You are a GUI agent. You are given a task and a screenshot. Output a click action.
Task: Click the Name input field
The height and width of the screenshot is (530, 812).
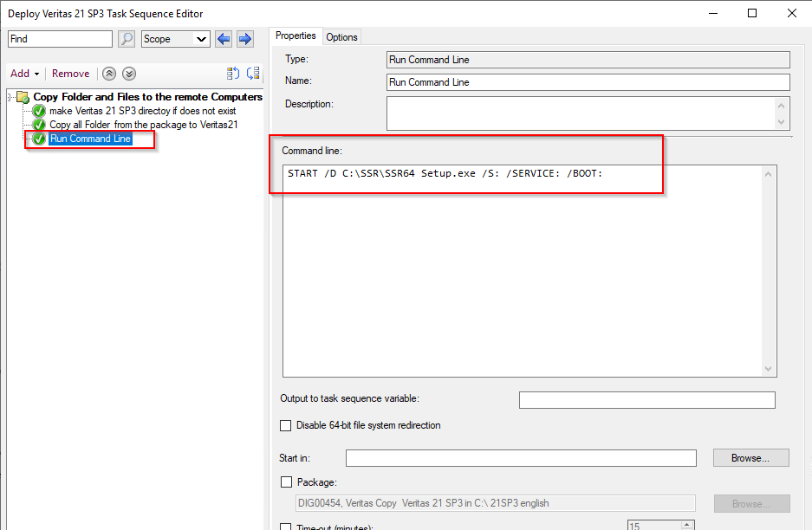[588, 82]
